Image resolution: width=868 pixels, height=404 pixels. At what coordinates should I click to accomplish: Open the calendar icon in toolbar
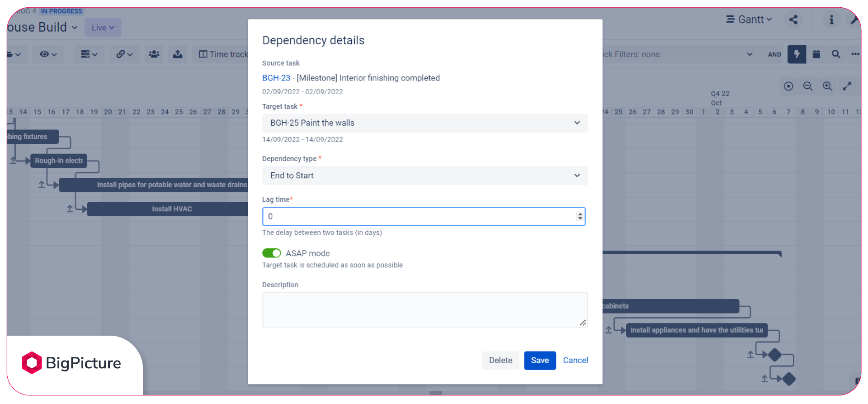point(816,54)
